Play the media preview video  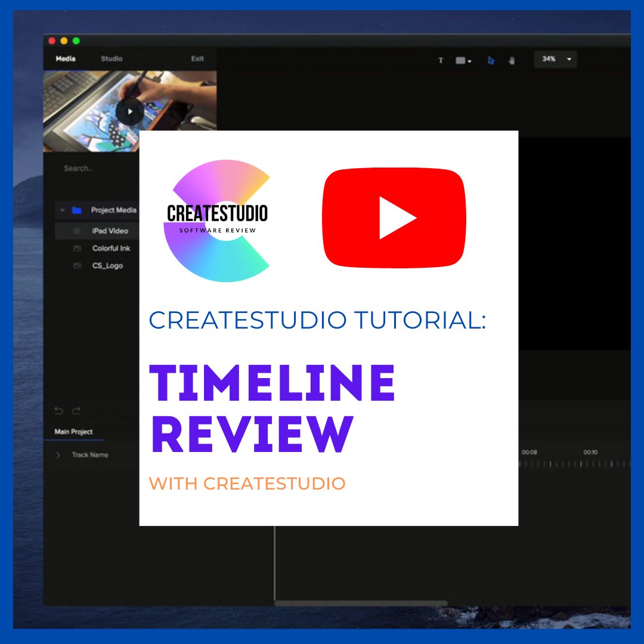[130, 112]
